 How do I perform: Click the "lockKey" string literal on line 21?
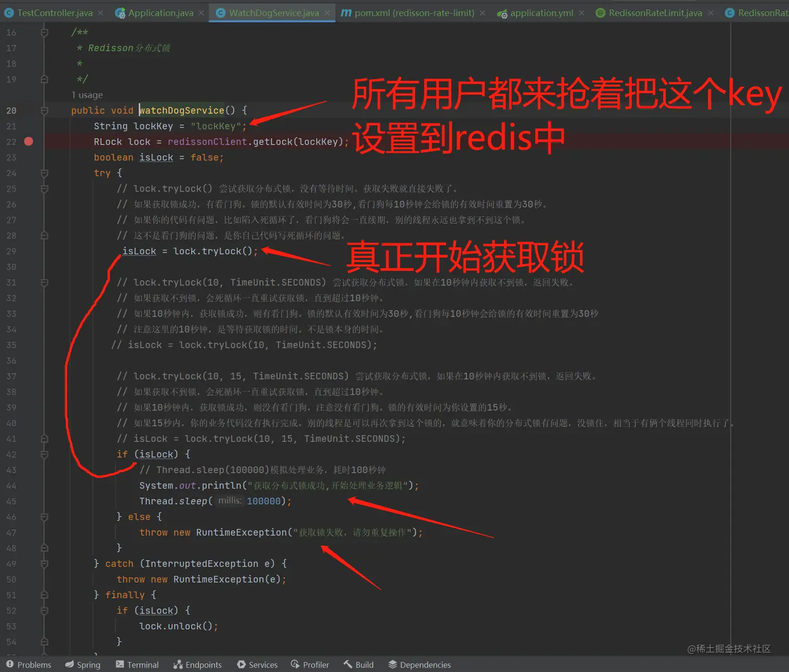[x=216, y=126]
